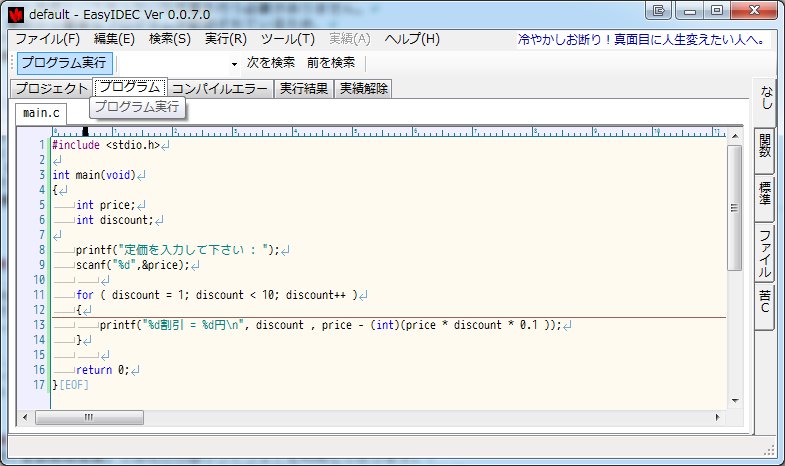Click the horizontal scrollbar thumb in editor
Viewport: 785px width, 466px height.
click(x=88, y=416)
